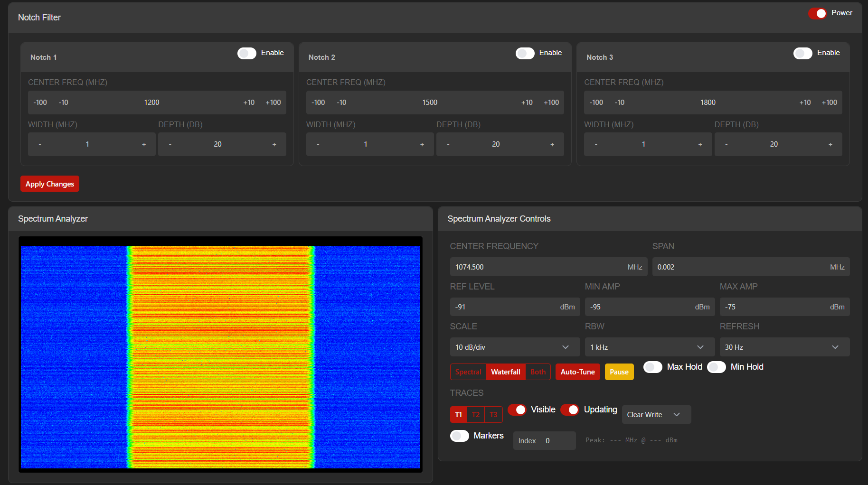Decrease Notch 2 depth with the minus button
Viewport: 868px width, 485px height.
[448, 144]
